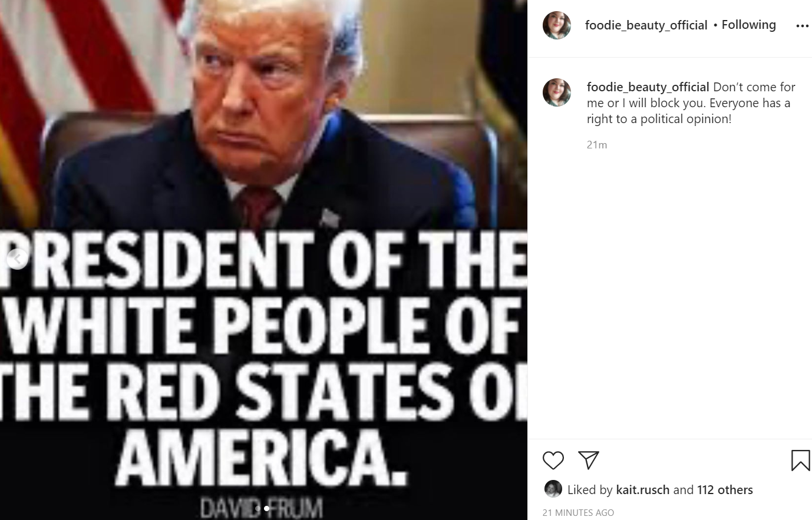View the list of 112 others who liked

pos(725,489)
